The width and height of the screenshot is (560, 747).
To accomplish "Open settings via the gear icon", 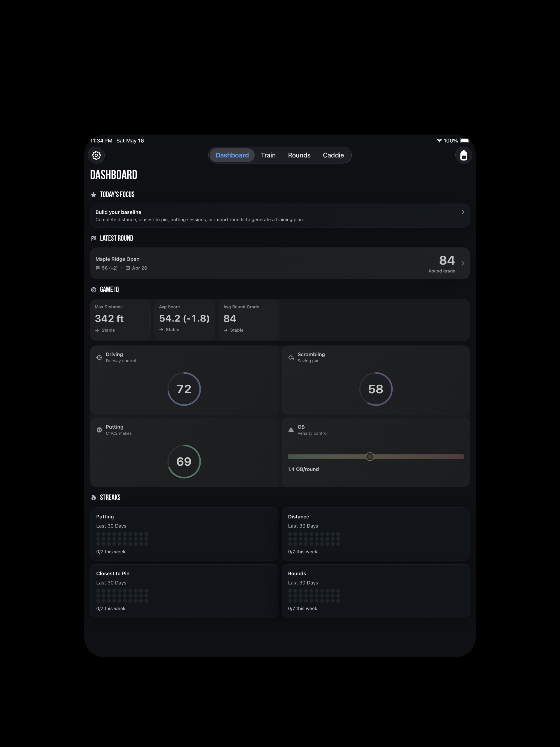I will pyautogui.click(x=96, y=155).
